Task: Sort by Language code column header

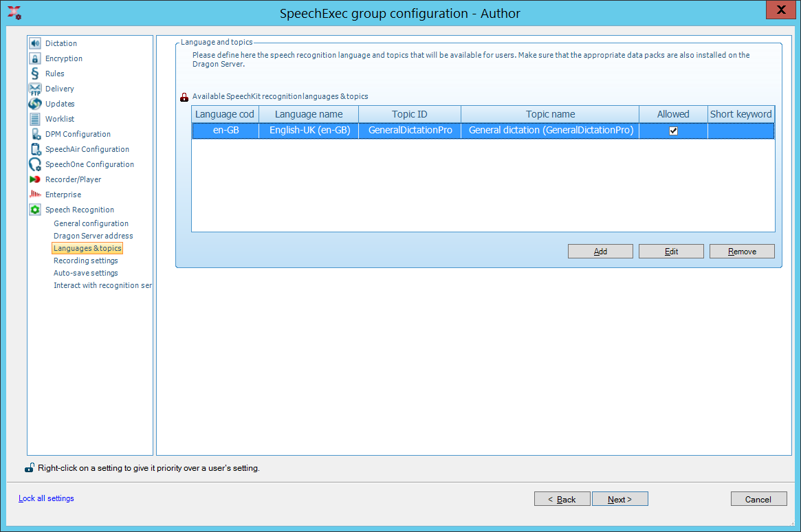Action: tap(226, 114)
